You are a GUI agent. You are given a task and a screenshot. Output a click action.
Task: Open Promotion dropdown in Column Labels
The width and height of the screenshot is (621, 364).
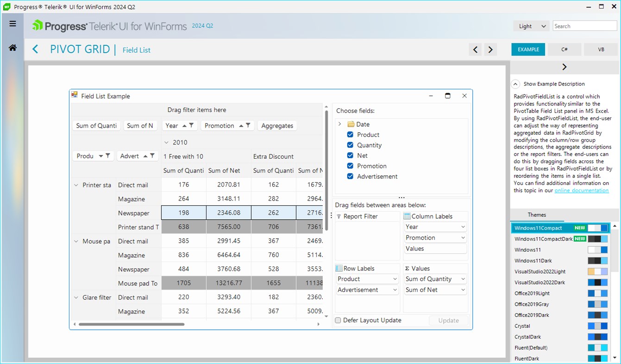(463, 238)
